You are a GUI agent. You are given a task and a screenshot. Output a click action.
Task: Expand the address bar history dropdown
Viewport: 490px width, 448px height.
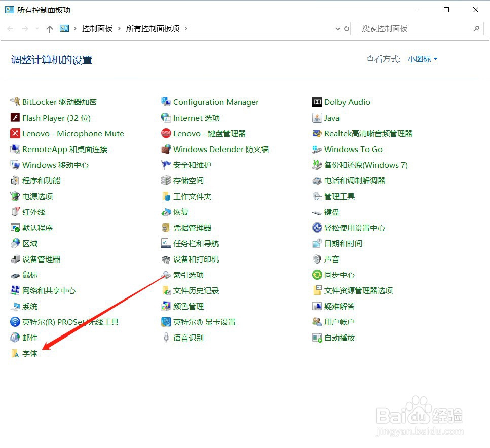338,29
